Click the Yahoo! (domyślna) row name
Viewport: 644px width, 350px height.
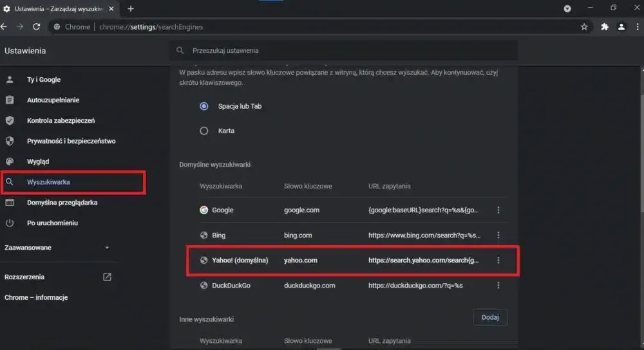coord(240,260)
